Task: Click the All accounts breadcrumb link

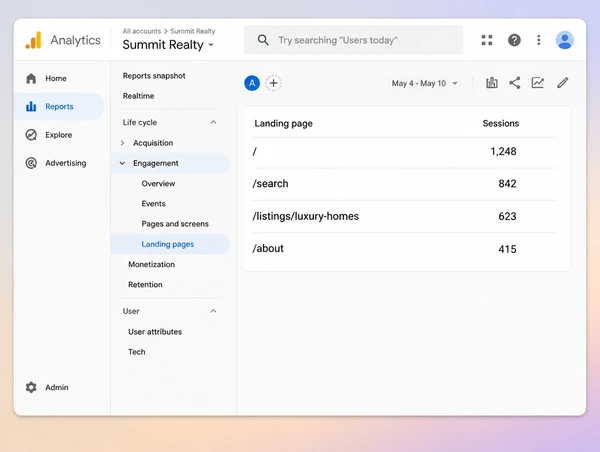Action: [142, 31]
